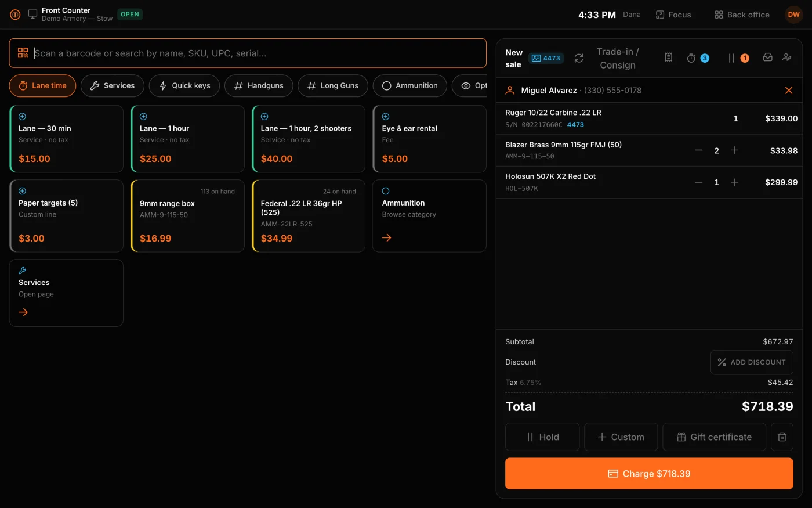The width and height of the screenshot is (812, 508).
Task: Add Lane — 1 hour, 2 shooters tile
Action: [309, 139]
